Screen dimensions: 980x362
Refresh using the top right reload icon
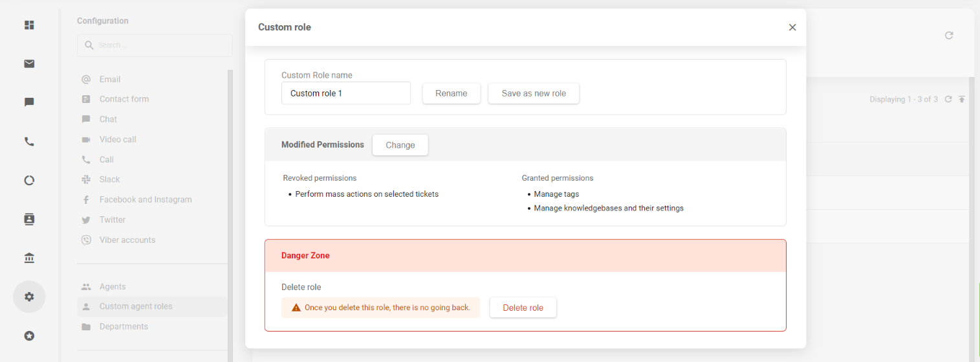[x=949, y=36]
